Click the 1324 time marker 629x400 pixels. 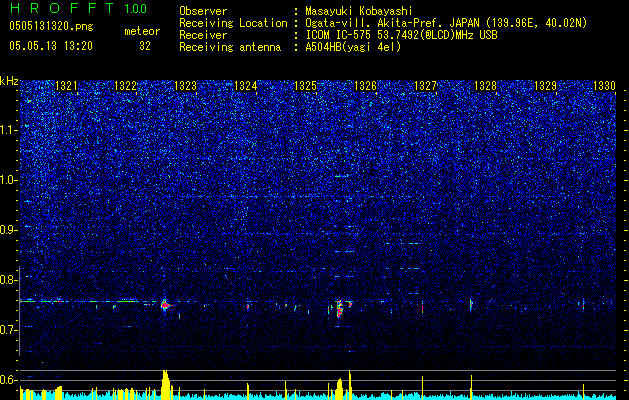[x=246, y=86]
